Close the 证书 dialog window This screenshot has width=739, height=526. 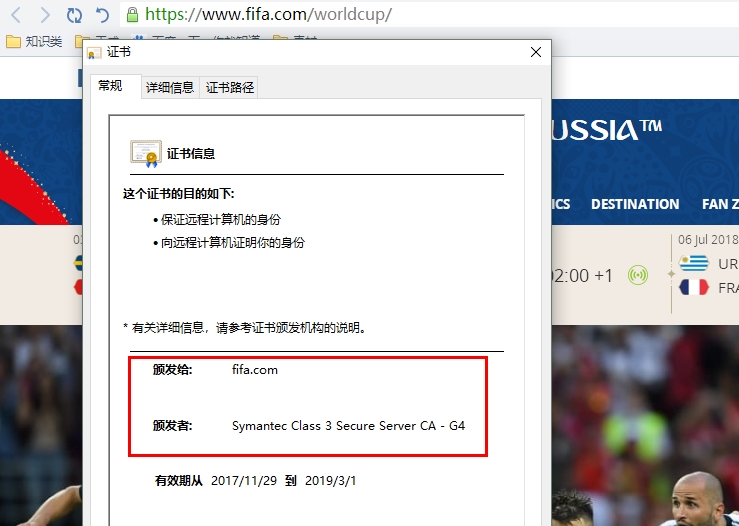pos(536,52)
